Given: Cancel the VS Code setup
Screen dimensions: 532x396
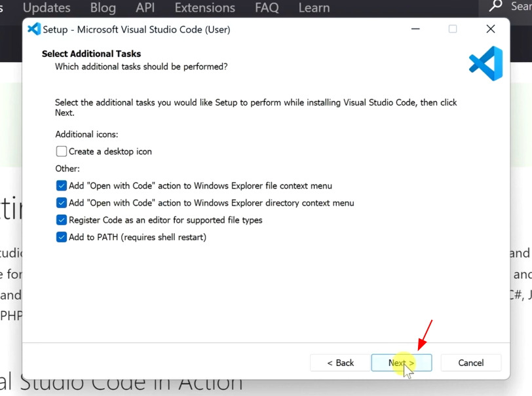Looking at the screenshot, I should tap(470, 363).
